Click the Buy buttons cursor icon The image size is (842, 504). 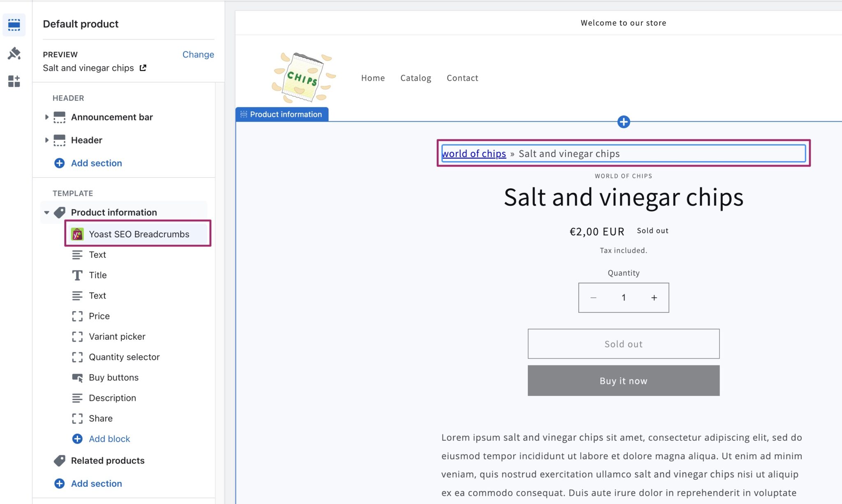pyautogui.click(x=77, y=377)
